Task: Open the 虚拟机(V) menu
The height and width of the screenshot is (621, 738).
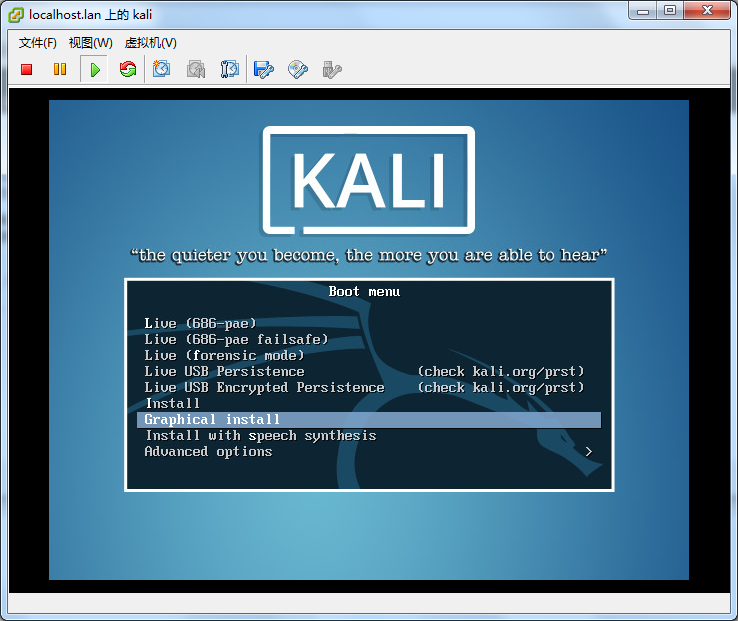Action: click(151, 43)
